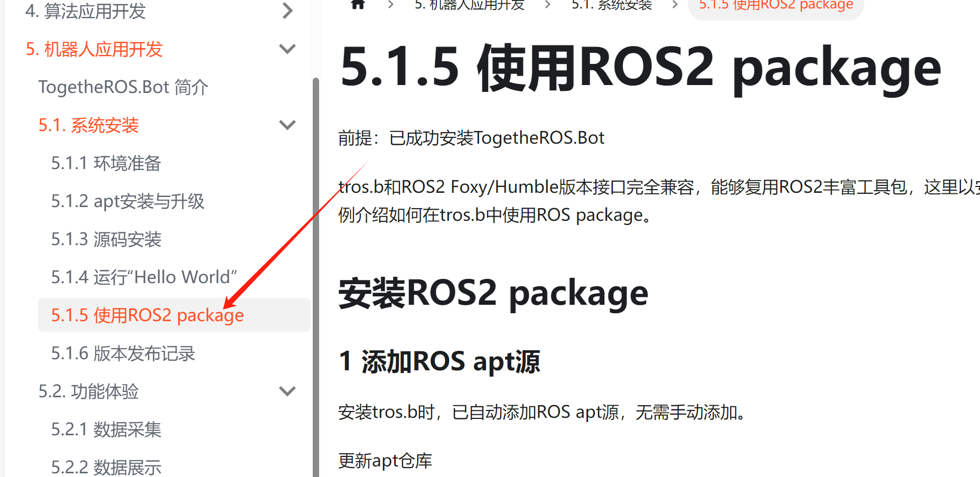The height and width of the screenshot is (477, 980).
Task: Click the 5.1.5 使用ROS2 package breadcrumb chip
Action: [774, 5]
